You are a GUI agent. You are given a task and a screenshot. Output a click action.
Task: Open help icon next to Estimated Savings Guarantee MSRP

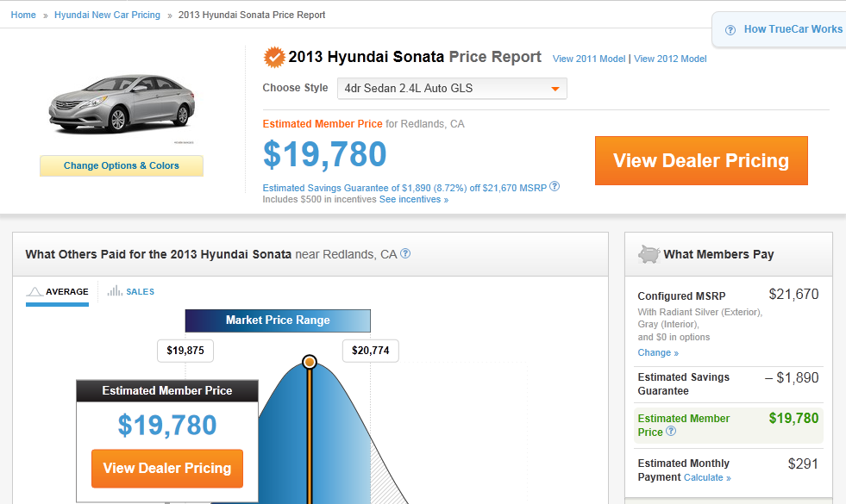pyautogui.click(x=555, y=186)
